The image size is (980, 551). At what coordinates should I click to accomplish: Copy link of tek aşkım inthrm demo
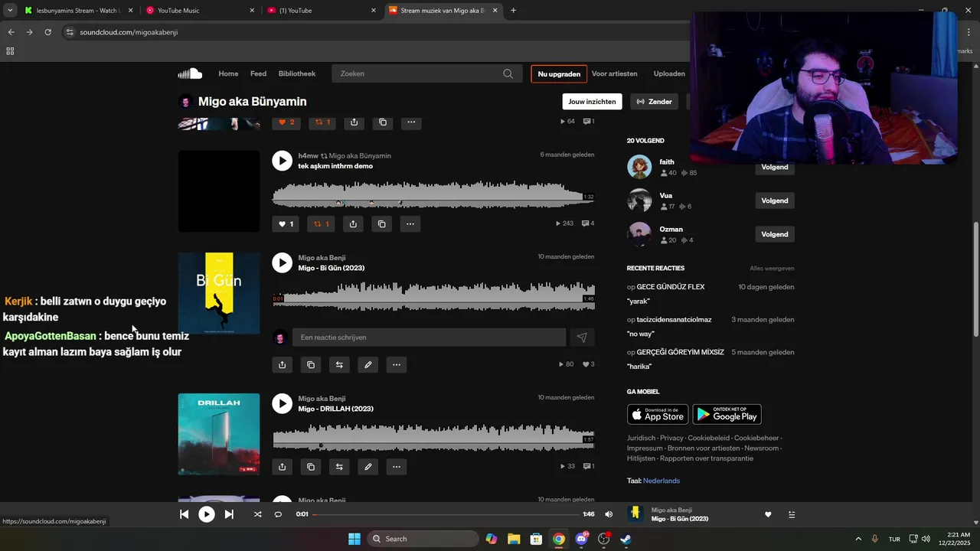point(382,224)
